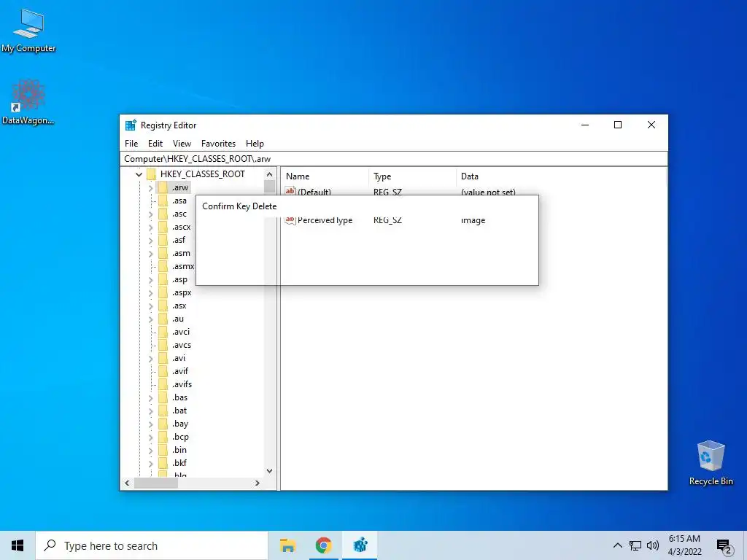This screenshot has height=560, width=747.
Task: Open the My Computer desktop icon
Action: click(28, 31)
